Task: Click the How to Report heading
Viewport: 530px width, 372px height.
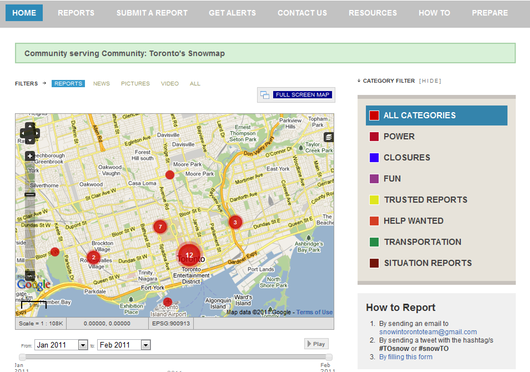Action: pos(401,307)
